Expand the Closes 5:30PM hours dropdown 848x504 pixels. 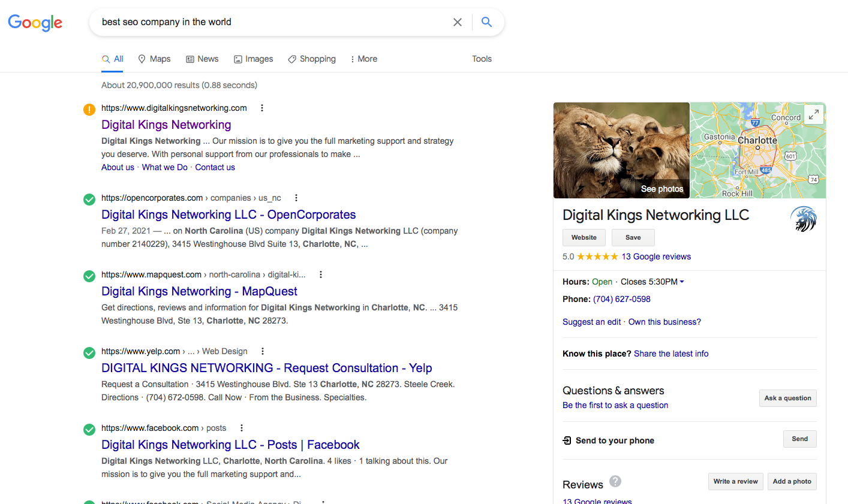click(652, 282)
